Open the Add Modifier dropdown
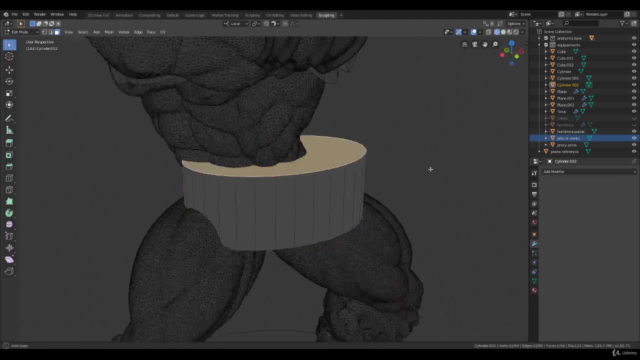 pyautogui.click(x=589, y=172)
